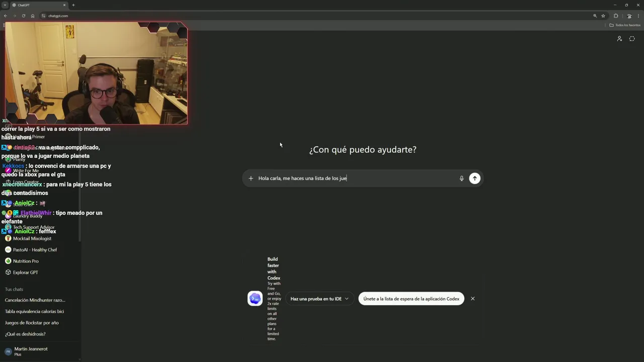The image size is (644, 362).
Task: Close the ChatGPT browser tab
Action: (64, 5)
